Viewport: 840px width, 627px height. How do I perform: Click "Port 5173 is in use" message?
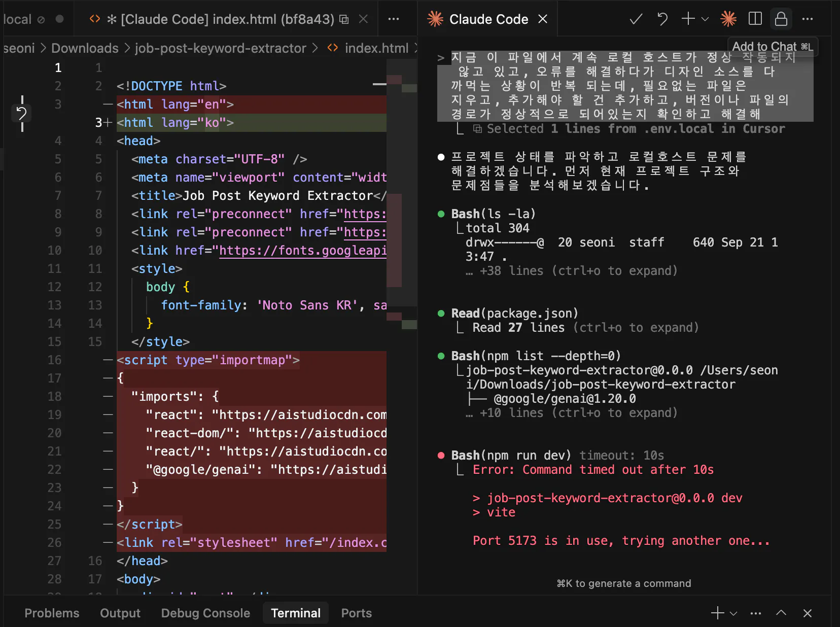621,541
